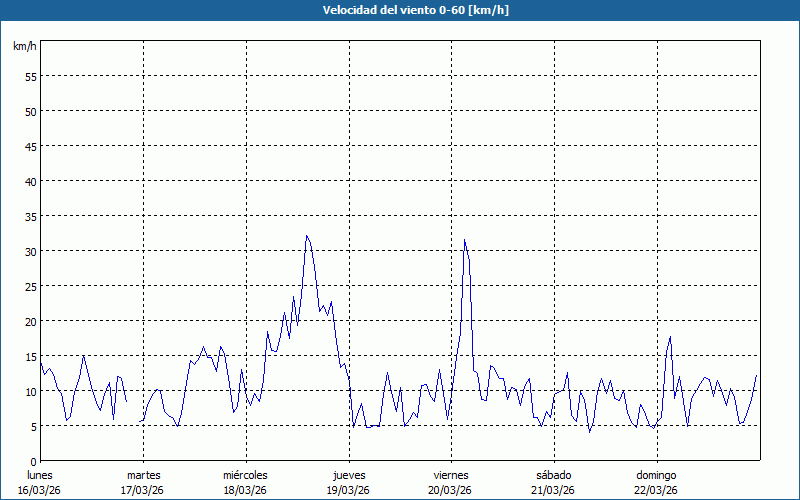Viewport: 800px width, 500px height.
Task: Select the "martes" day label
Action: click(143, 475)
